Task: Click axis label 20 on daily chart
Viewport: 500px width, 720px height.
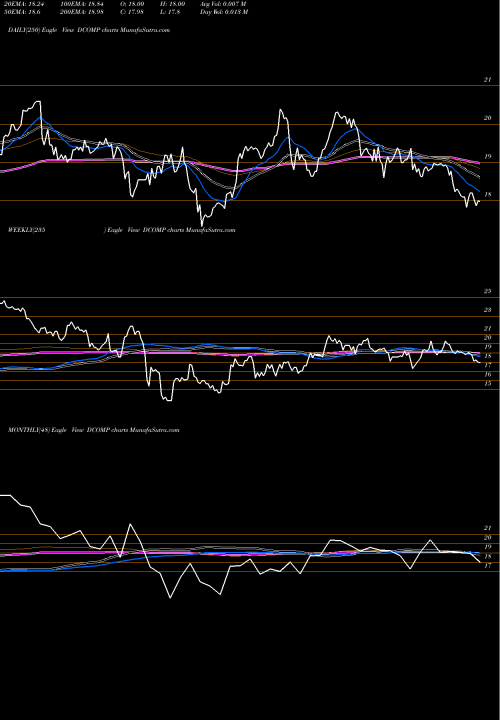Action: [x=488, y=118]
